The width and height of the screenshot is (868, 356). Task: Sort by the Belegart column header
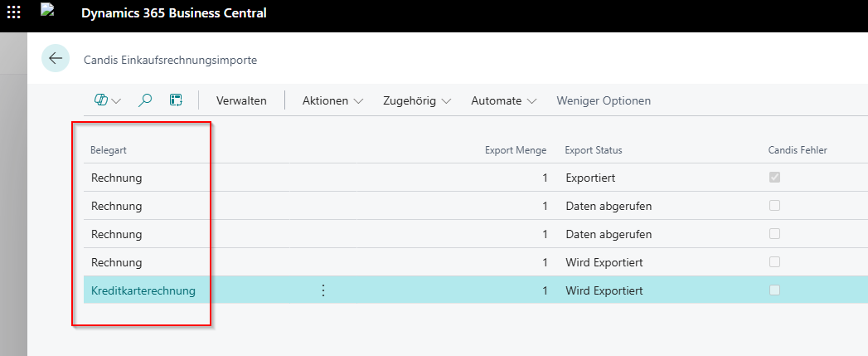[x=108, y=150]
